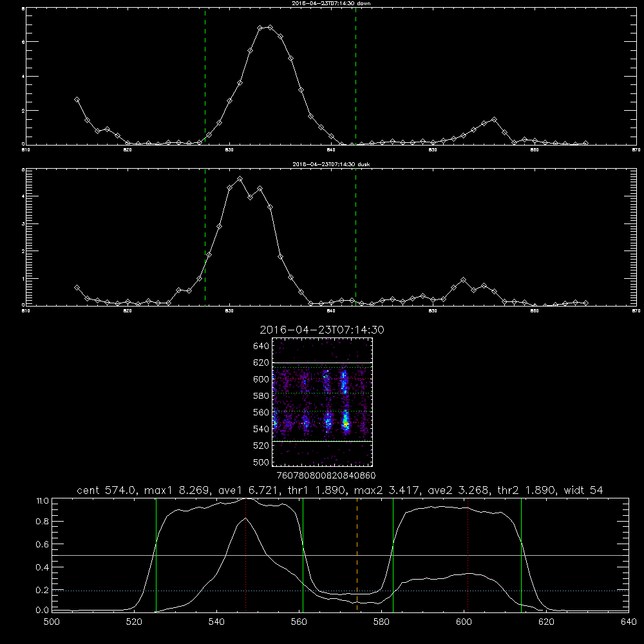The image size is (644, 644).
Task: Click the '620' x-axis label of bottom plot
Action: click(546, 622)
